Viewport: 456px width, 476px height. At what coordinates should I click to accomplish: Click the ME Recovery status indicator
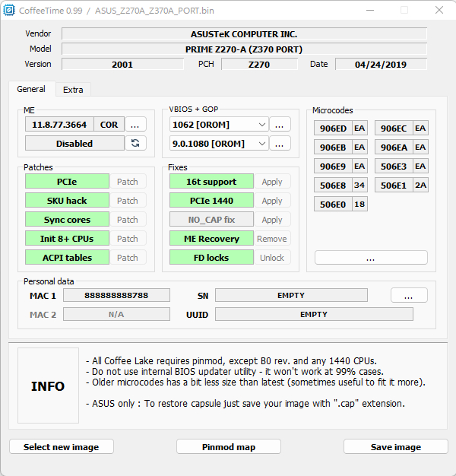(211, 238)
